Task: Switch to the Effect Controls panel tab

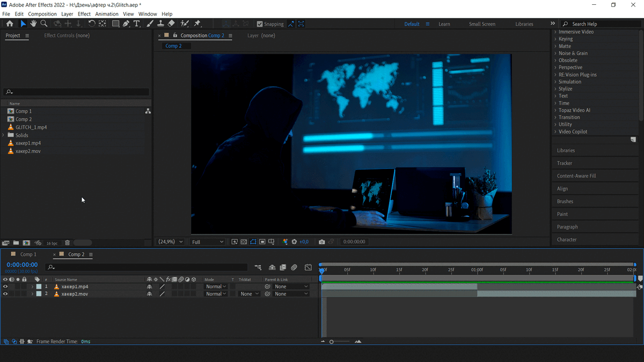Action: pos(67,35)
